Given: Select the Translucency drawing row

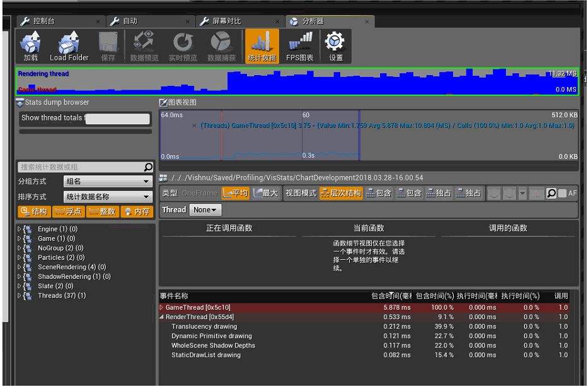Looking at the screenshot, I should (x=364, y=327).
